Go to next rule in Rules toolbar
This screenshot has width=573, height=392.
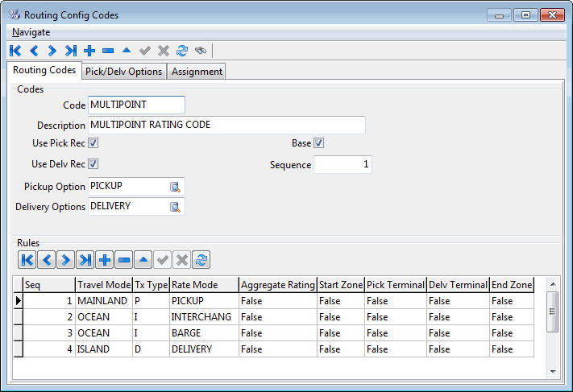pos(65,259)
